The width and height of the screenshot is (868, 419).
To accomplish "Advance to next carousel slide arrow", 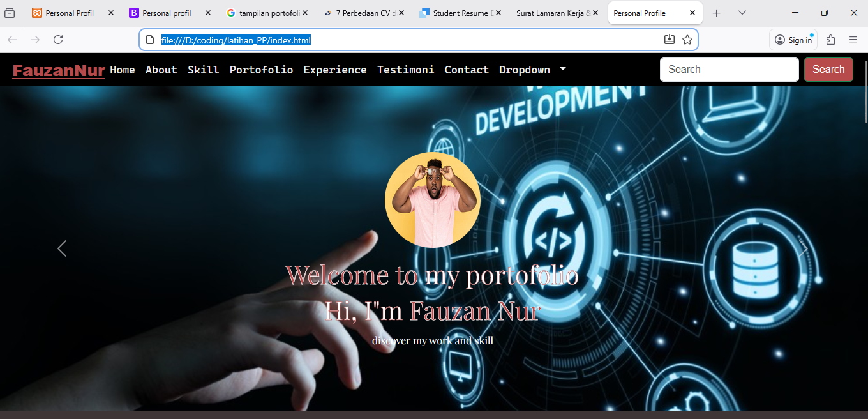I will [x=804, y=248].
